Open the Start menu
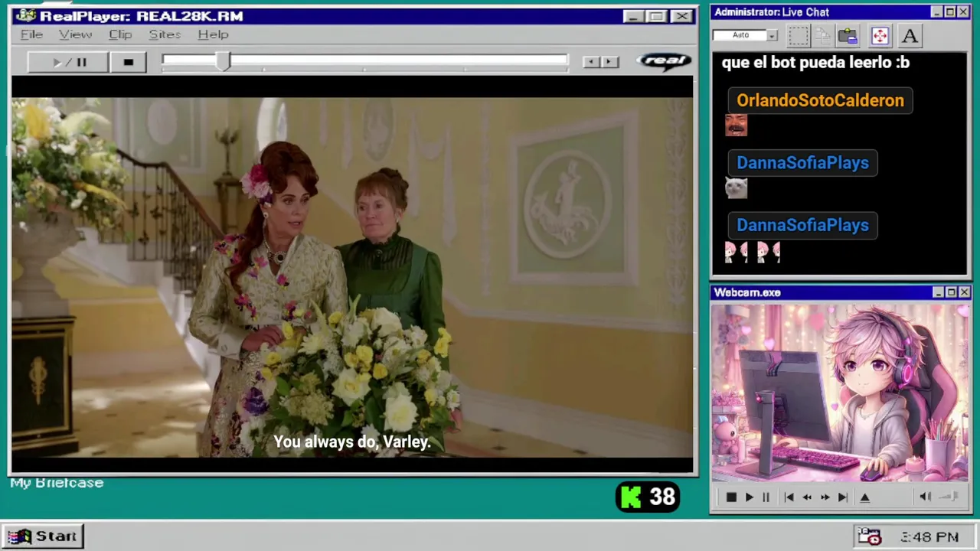Image resolution: width=980 pixels, height=551 pixels. (x=43, y=536)
